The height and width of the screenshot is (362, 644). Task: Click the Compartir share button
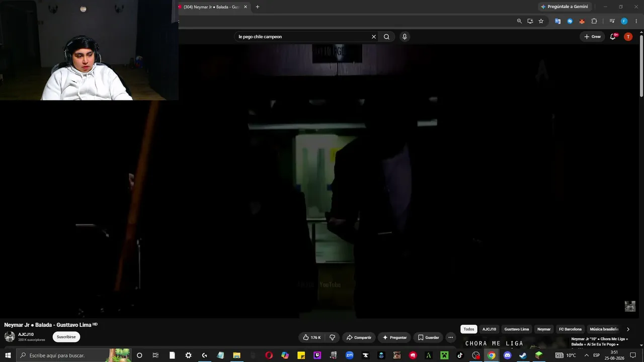pyautogui.click(x=359, y=337)
